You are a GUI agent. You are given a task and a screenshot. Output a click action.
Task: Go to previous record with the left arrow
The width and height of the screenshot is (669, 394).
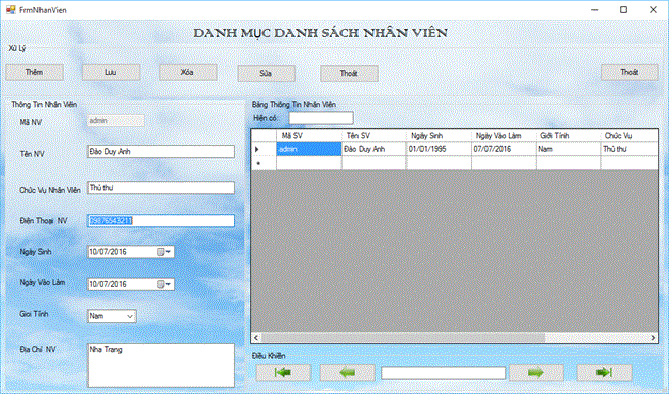[347, 373]
